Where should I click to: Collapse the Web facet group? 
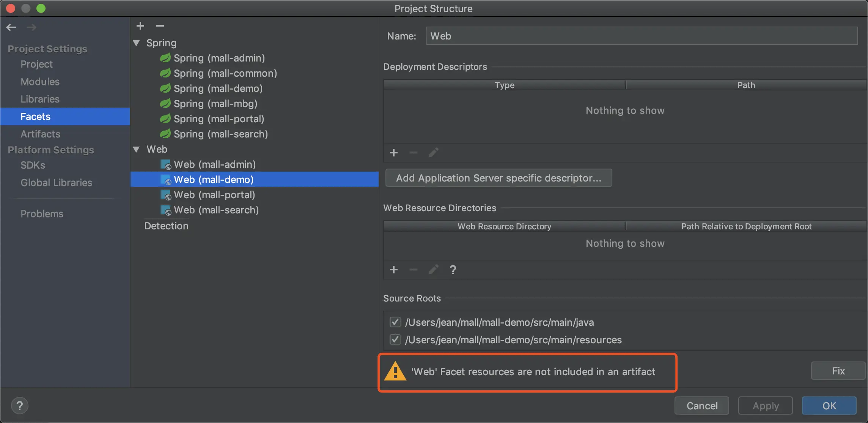[137, 149]
